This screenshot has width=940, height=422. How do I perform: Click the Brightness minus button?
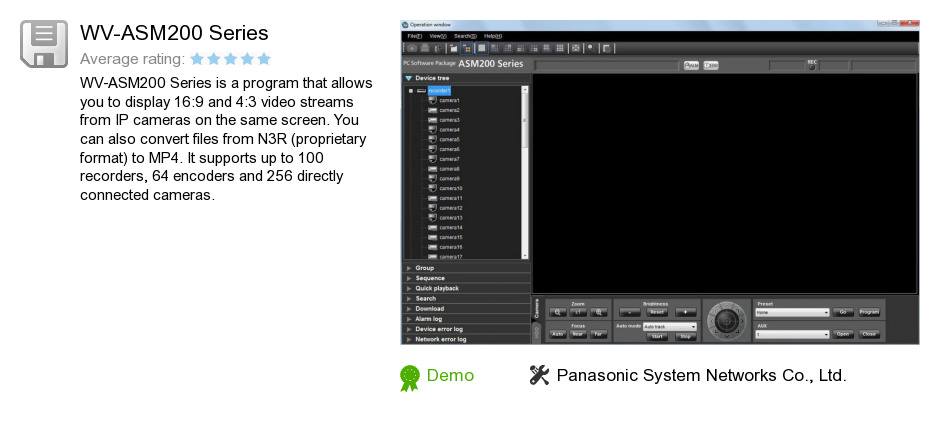630,312
